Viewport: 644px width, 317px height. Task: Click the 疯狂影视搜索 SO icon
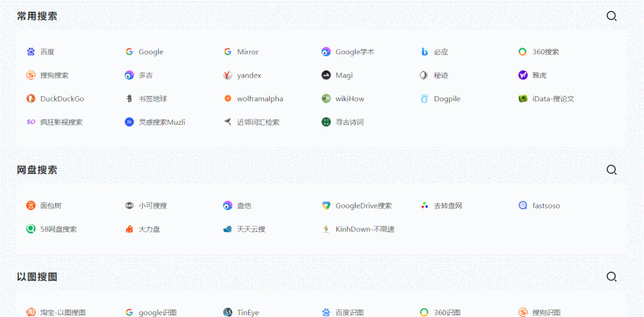(31, 122)
